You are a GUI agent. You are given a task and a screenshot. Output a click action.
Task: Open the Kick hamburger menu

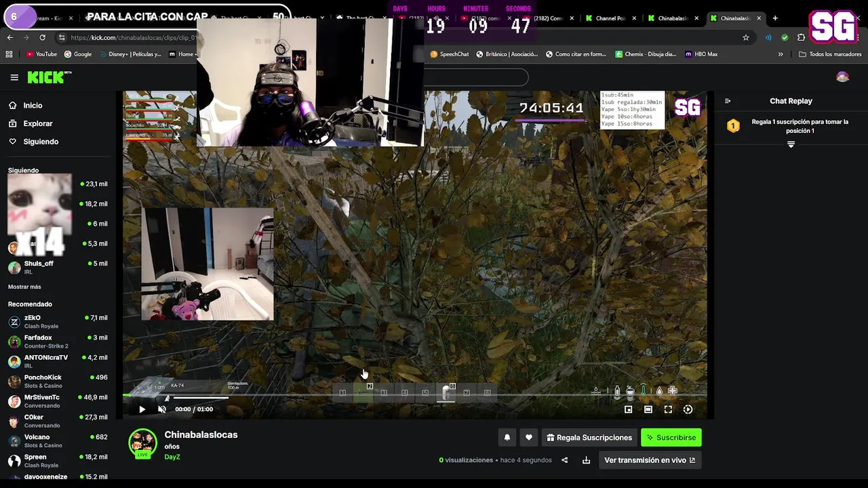[14, 77]
